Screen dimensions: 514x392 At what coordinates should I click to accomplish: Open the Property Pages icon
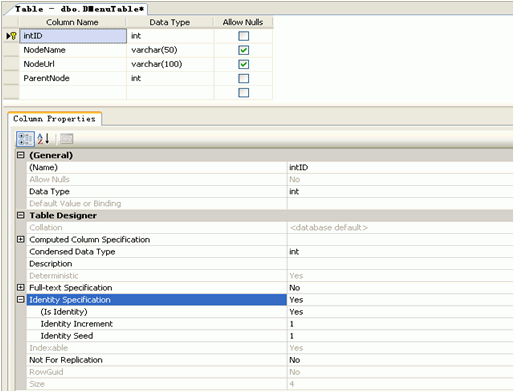[x=66, y=139]
